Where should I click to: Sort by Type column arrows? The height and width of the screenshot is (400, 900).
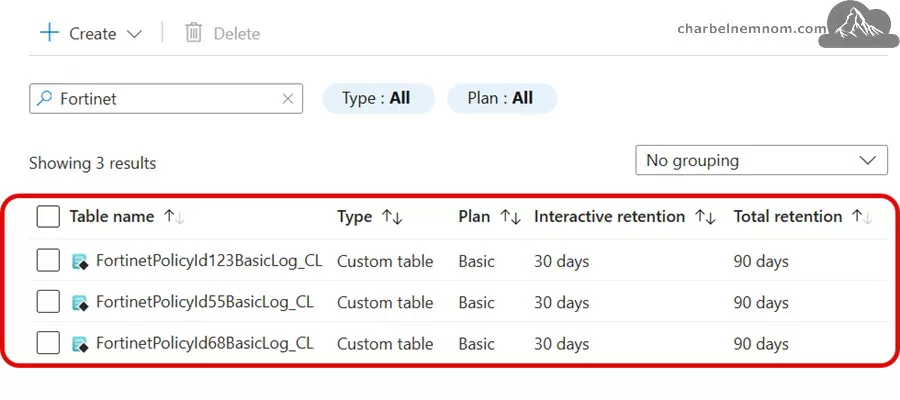pyautogui.click(x=393, y=217)
